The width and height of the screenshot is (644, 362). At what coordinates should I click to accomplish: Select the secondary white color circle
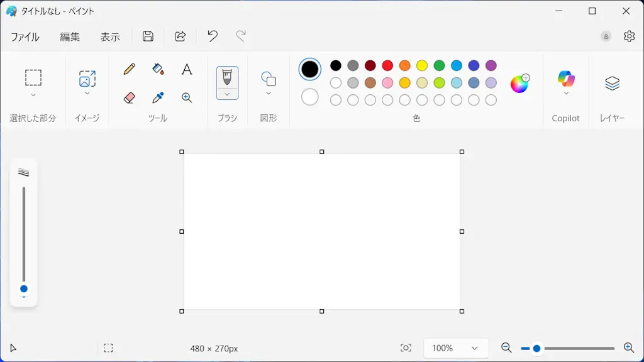pos(310,97)
